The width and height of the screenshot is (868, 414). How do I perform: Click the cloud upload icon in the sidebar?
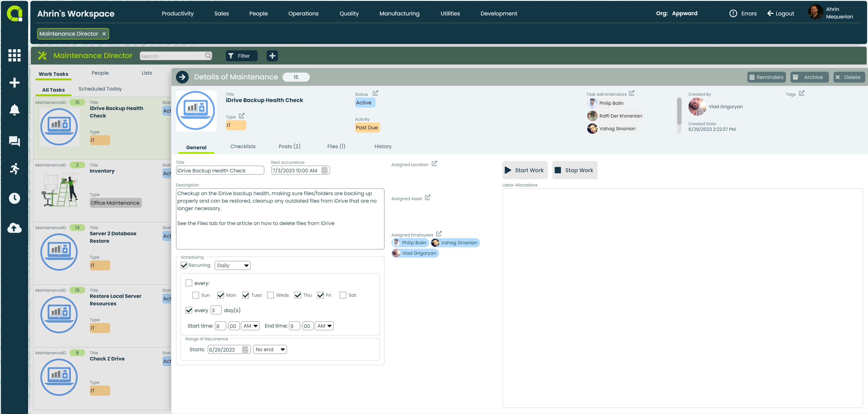point(14,228)
